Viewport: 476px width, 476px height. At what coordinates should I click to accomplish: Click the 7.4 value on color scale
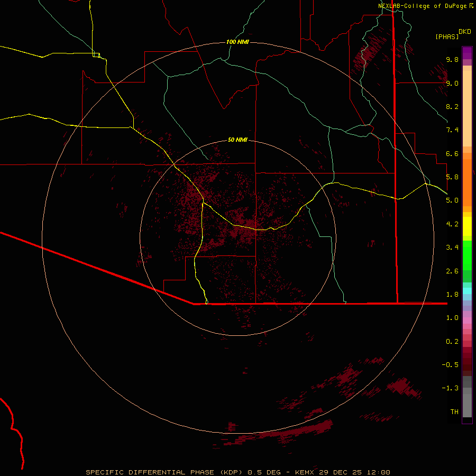pyautogui.click(x=452, y=130)
